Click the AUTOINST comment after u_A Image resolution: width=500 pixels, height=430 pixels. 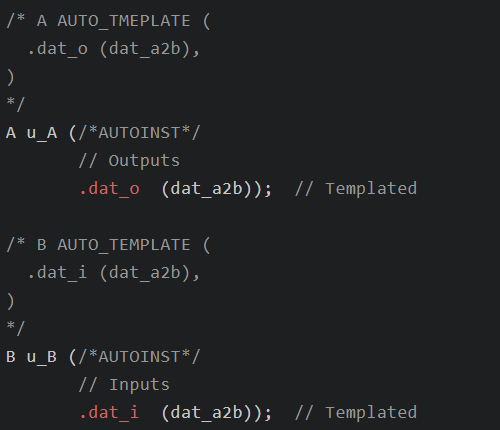[x=139, y=133]
